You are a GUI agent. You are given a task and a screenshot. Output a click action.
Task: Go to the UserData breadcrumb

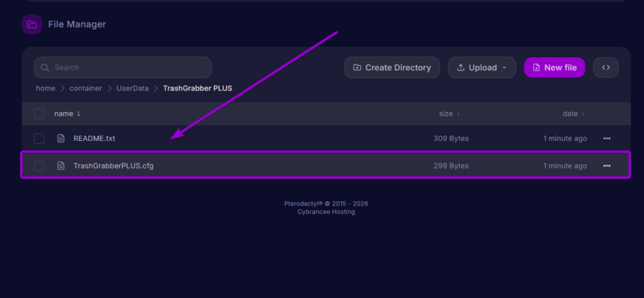[133, 88]
